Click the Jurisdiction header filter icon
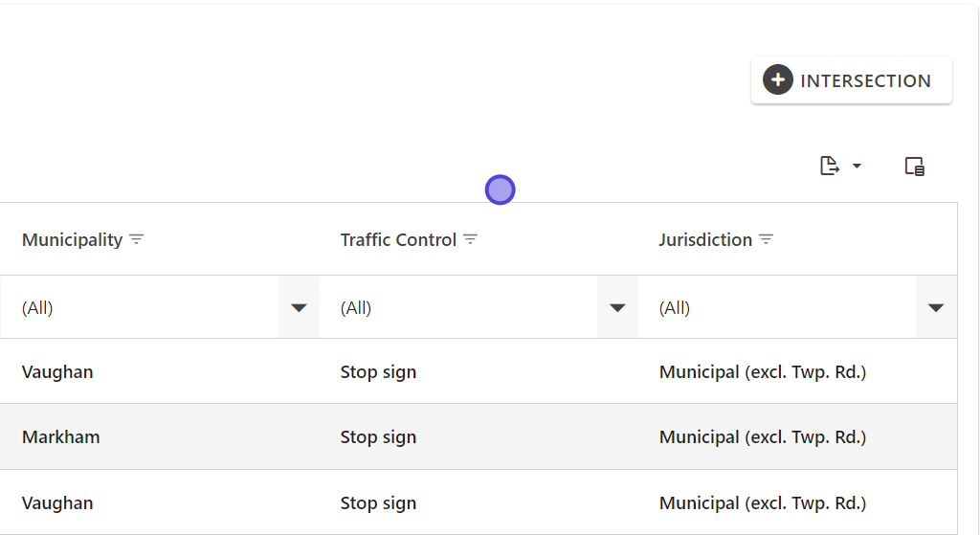 click(766, 239)
